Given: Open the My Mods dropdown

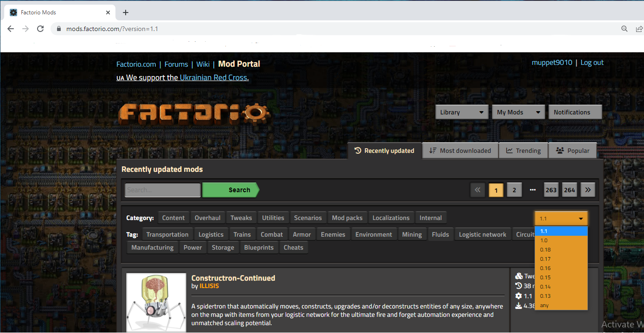Looking at the screenshot, I should pyautogui.click(x=518, y=112).
